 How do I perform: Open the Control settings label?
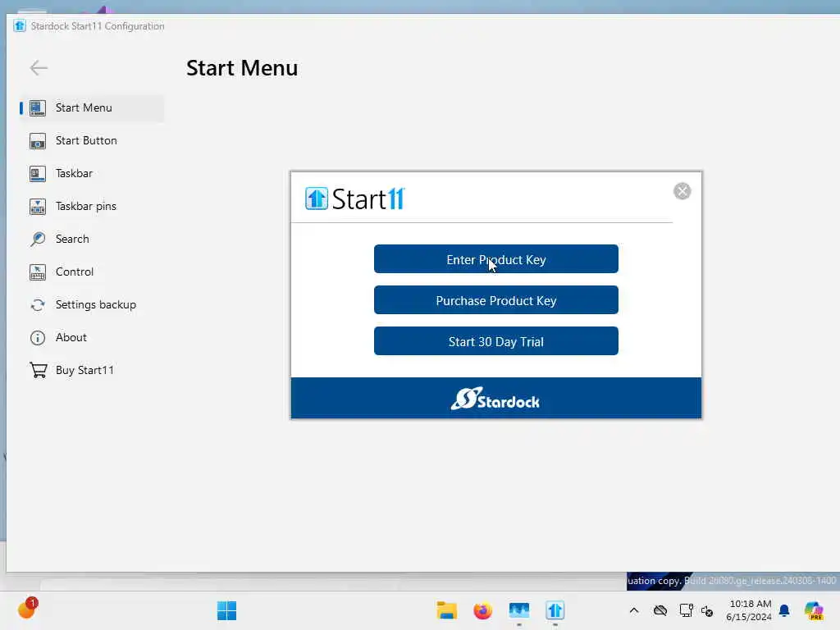pyautogui.click(x=75, y=272)
